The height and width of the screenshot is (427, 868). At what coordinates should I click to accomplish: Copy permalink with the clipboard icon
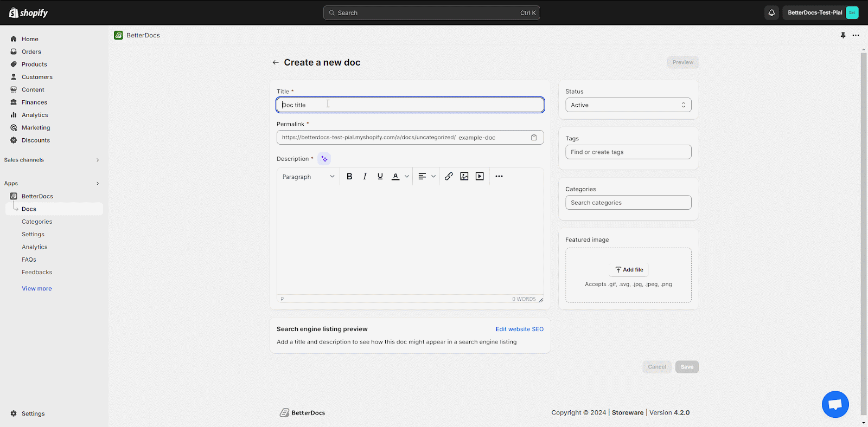534,138
